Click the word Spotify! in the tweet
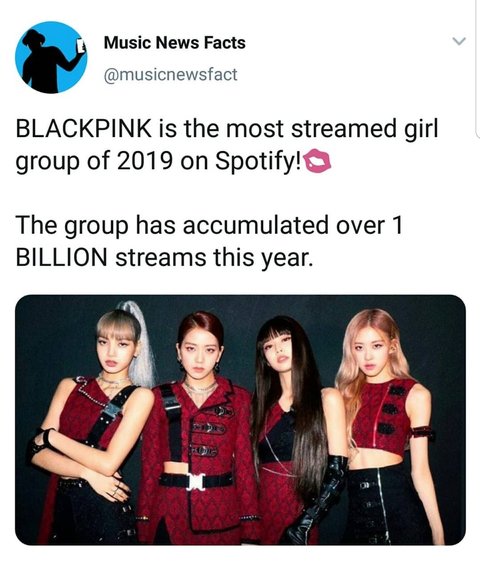Screen dimensions: 480x561 click(x=258, y=162)
